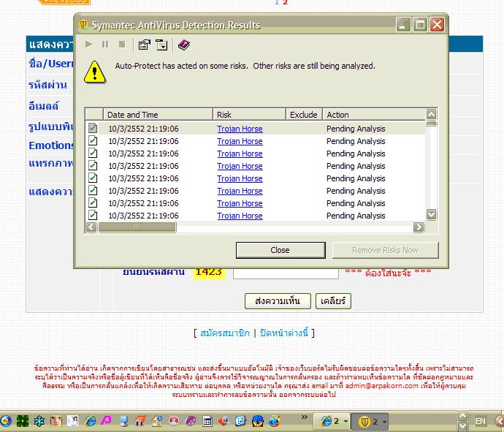Expand the Internet Explorer taskbar group

tap(345, 421)
